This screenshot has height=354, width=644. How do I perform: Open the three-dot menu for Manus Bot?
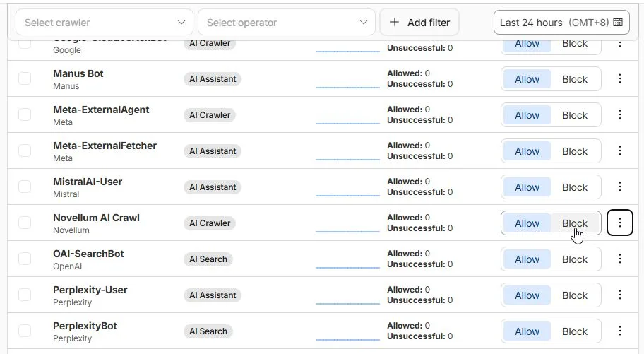620,79
